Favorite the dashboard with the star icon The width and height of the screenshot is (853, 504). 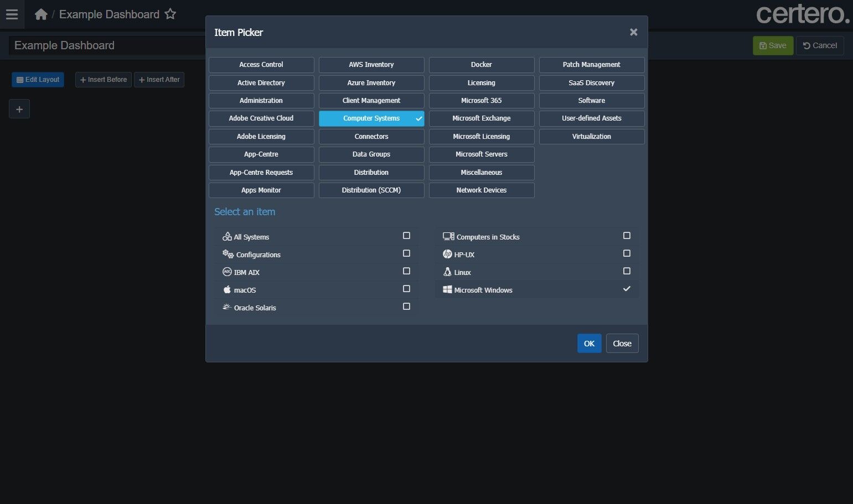pos(170,14)
